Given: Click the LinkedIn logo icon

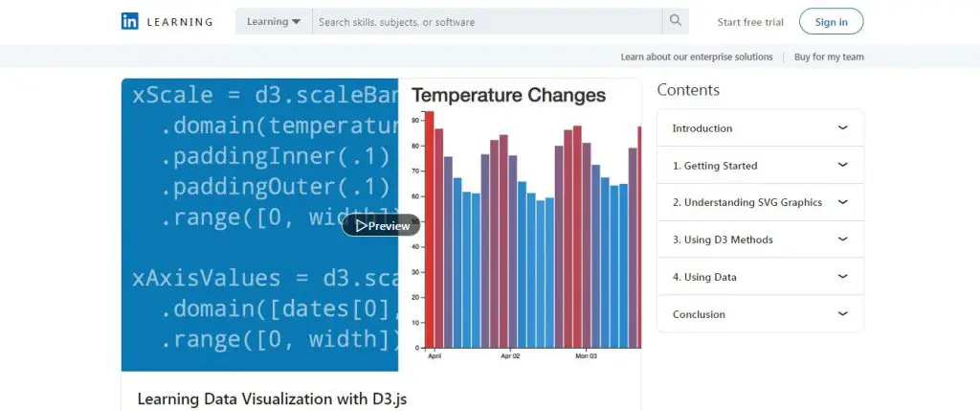Looking at the screenshot, I should point(130,21).
